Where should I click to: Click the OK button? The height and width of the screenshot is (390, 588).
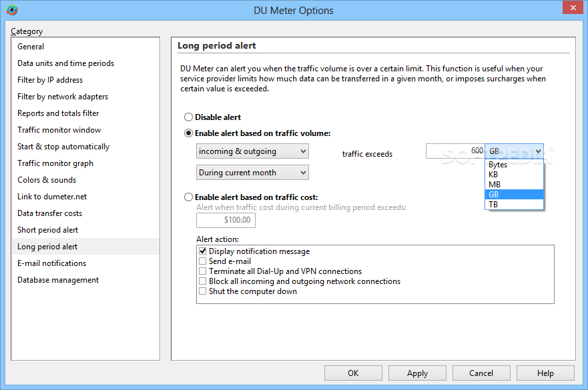(353, 373)
